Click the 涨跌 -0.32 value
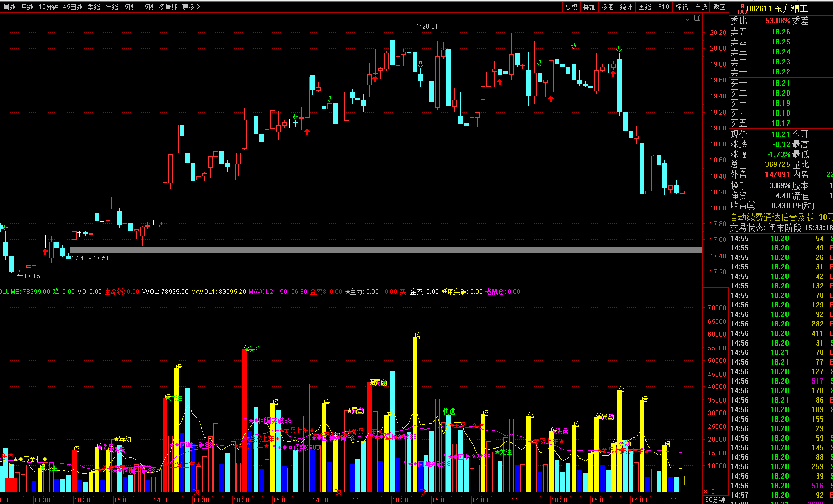This screenshot has height=504, width=833. coord(782,144)
